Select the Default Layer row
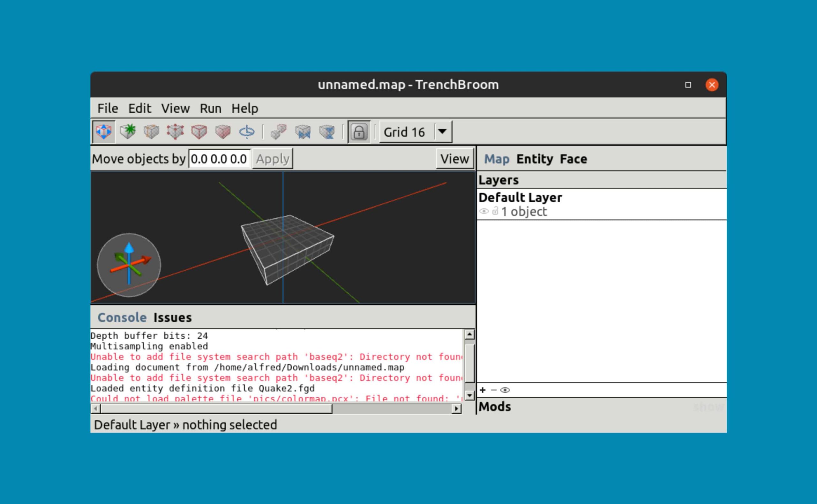 [602, 204]
